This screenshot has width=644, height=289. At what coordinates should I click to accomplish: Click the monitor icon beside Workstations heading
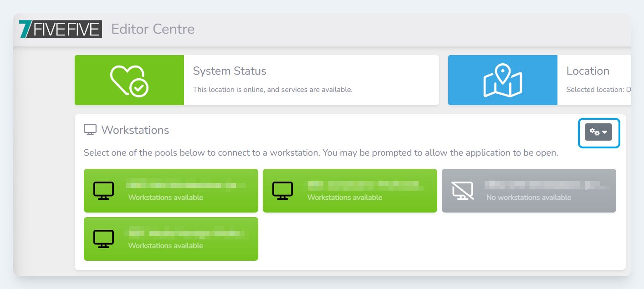[90, 130]
